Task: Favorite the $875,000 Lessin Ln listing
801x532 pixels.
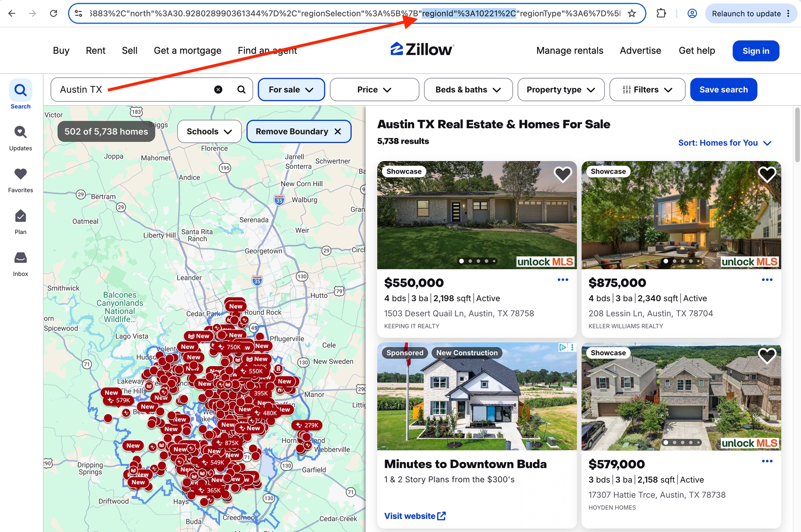Action: pos(767,174)
